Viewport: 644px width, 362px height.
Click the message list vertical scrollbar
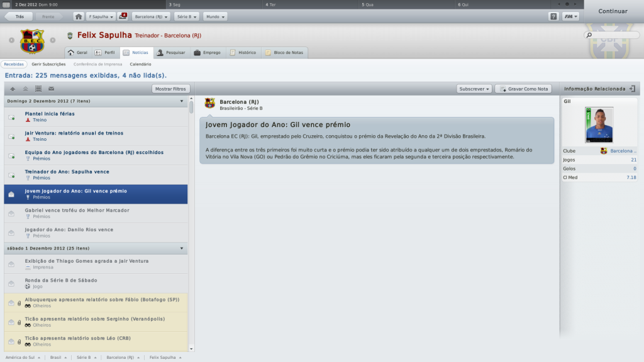click(191, 224)
